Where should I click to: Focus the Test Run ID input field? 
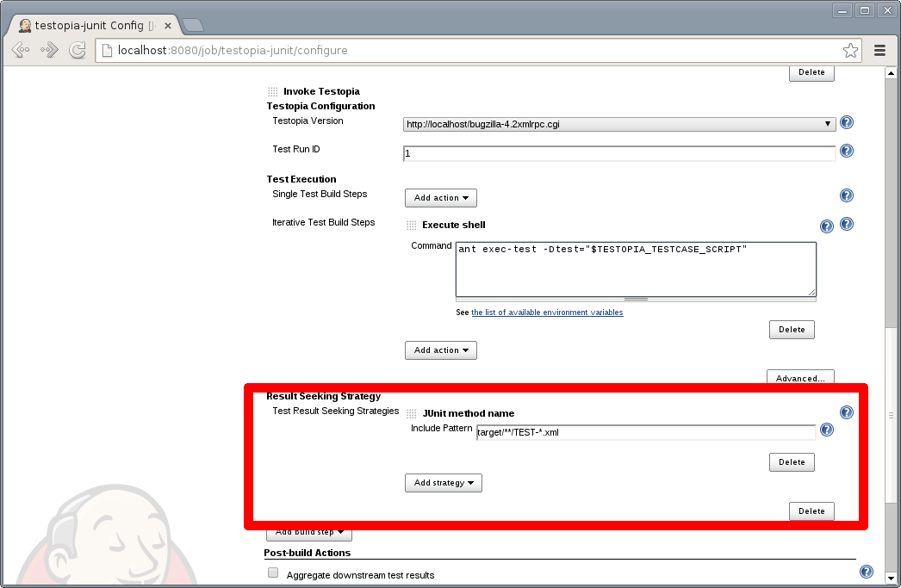point(619,153)
